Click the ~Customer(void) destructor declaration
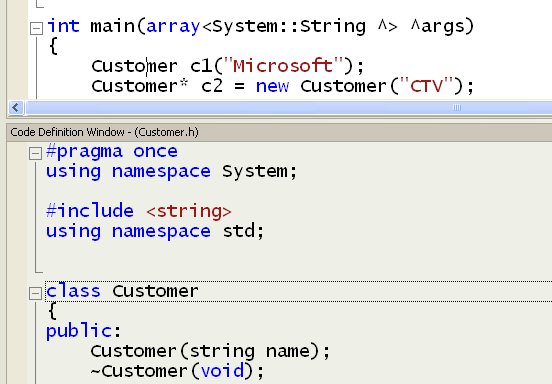The height and width of the screenshot is (384, 552). coord(177,371)
